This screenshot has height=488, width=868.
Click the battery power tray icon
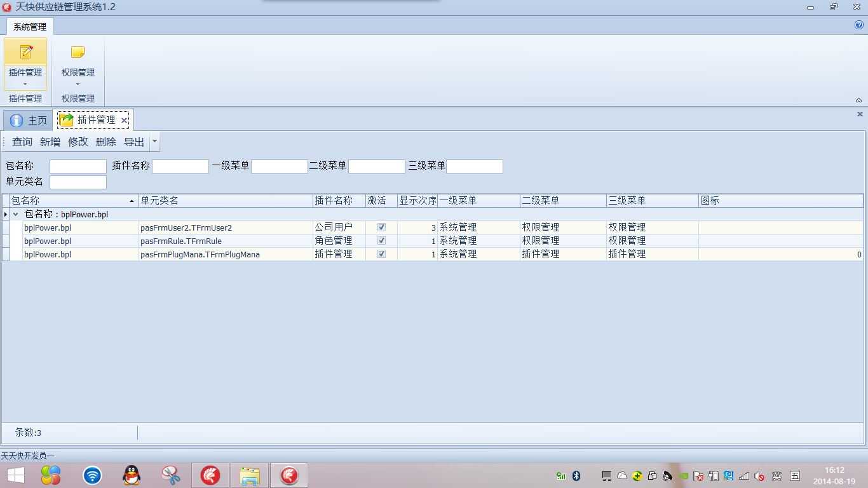714,475
